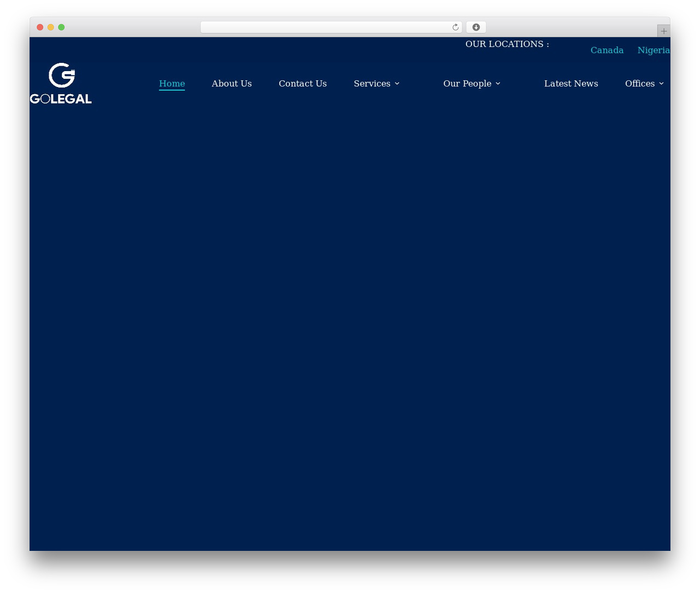The height and width of the screenshot is (593, 700).
Task: Open the Latest News page
Action: point(571,84)
